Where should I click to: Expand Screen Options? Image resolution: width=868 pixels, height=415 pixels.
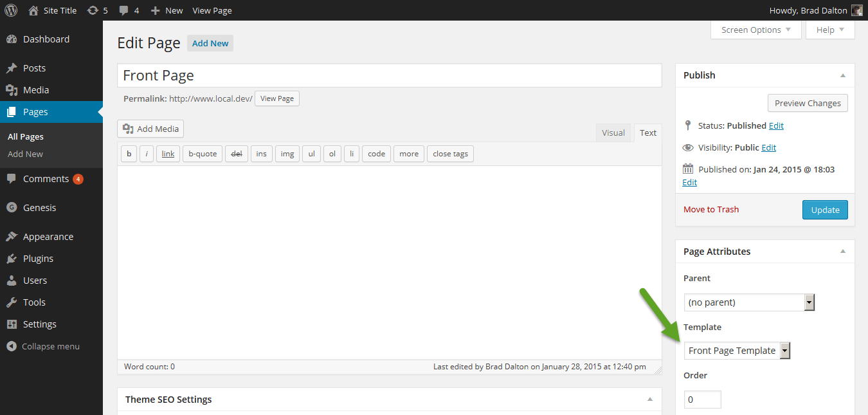pos(751,29)
